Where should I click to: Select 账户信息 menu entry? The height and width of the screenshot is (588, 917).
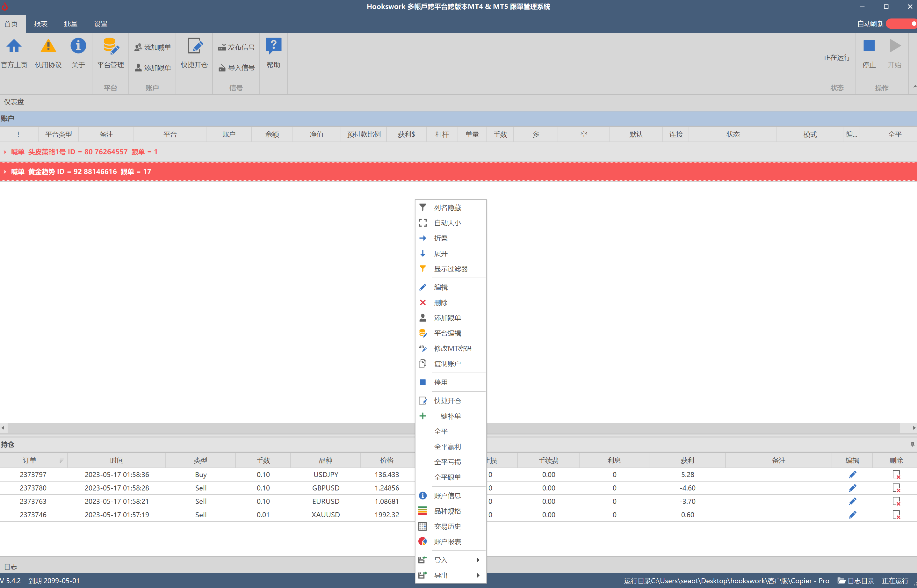click(x=451, y=496)
